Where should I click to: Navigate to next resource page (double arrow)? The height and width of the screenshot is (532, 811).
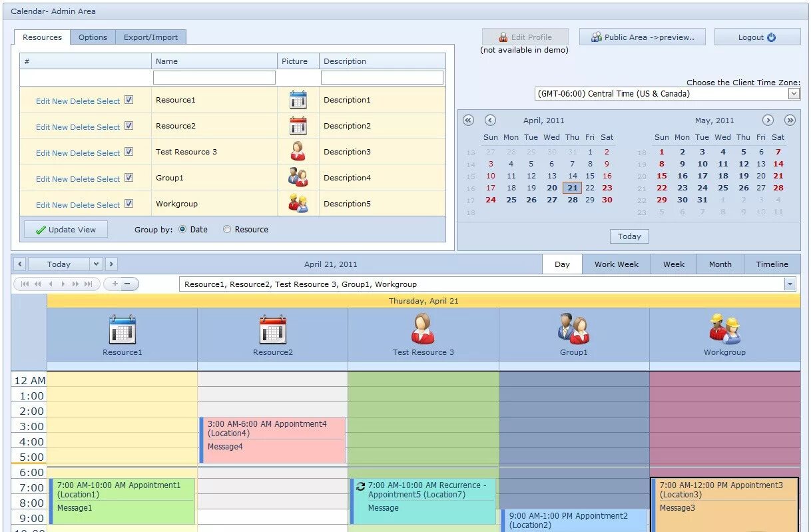pos(76,284)
